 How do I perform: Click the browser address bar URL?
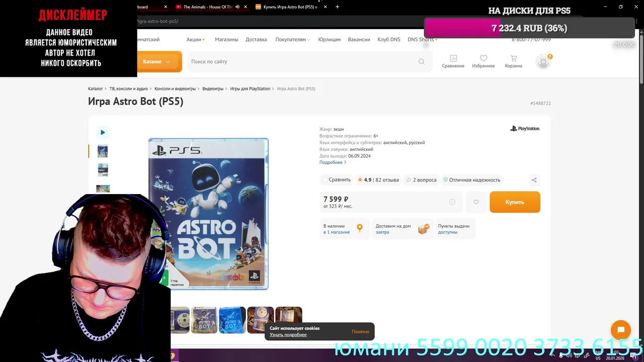click(x=158, y=21)
